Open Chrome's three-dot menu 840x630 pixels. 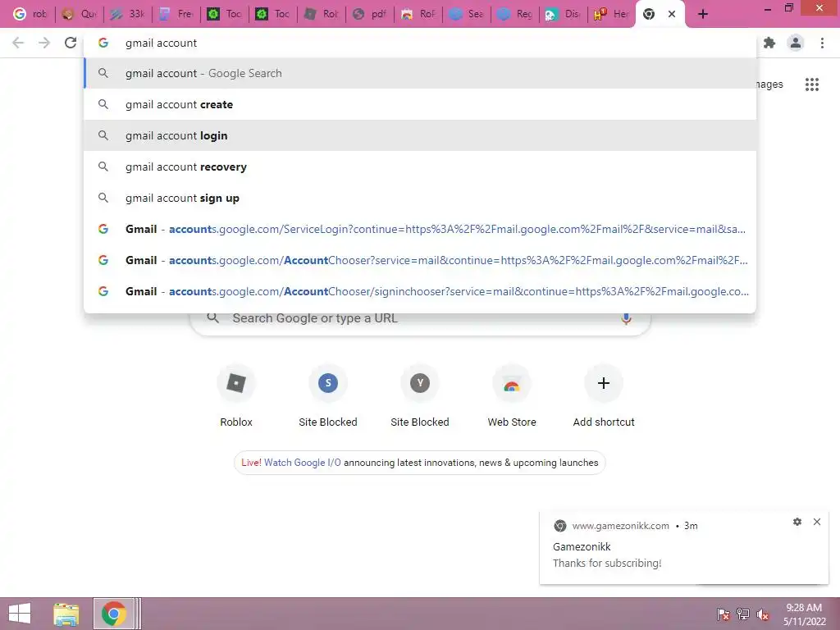(x=822, y=43)
